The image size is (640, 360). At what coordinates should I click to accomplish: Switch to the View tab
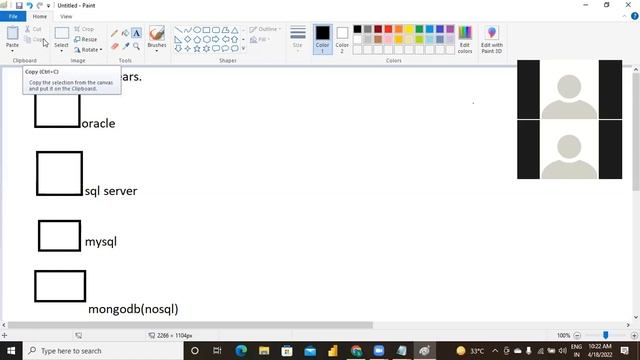[x=66, y=16]
